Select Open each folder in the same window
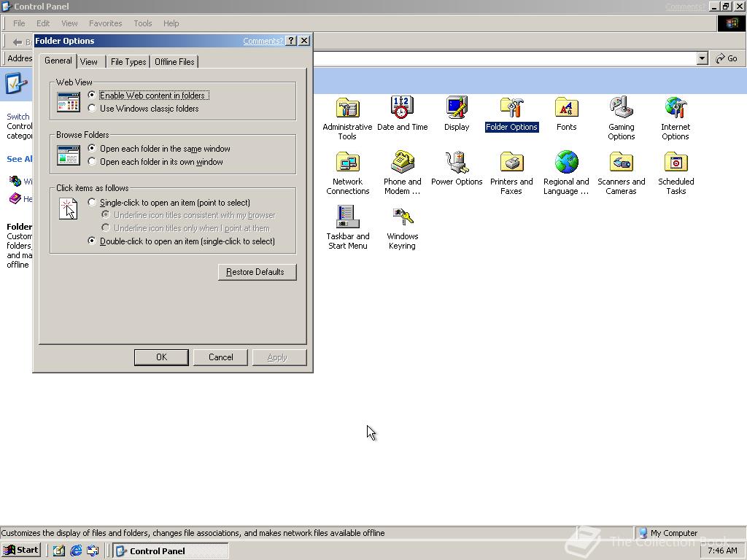The height and width of the screenshot is (560, 747). (x=159, y=149)
